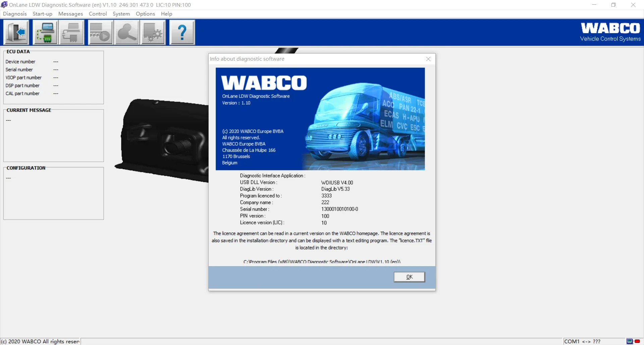Viewport: 644px width, 345px height.
Task: Open the Start-up menu
Action: click(42, 14)
